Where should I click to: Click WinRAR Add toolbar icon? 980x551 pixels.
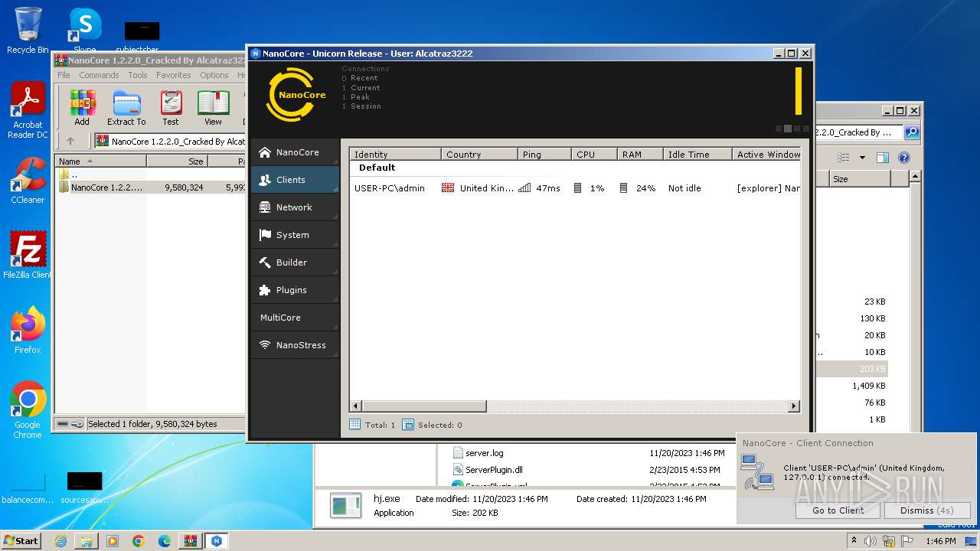pos(82,108)
